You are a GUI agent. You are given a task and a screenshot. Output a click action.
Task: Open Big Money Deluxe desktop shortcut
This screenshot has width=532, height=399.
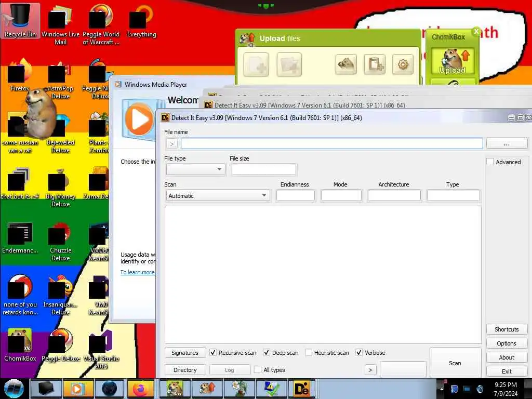(x=60, y=188)
